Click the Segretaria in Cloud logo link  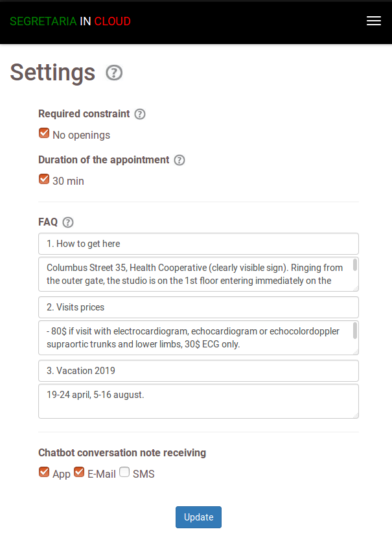[70, 21]
